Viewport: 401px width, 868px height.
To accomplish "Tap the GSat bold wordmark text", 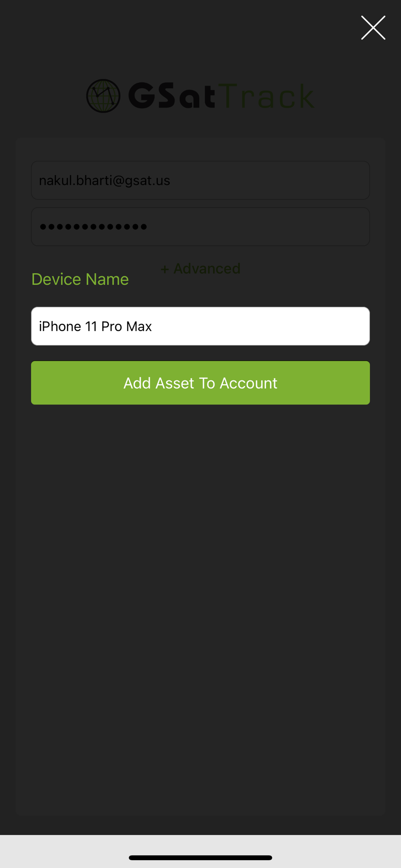I will point(172,96).
